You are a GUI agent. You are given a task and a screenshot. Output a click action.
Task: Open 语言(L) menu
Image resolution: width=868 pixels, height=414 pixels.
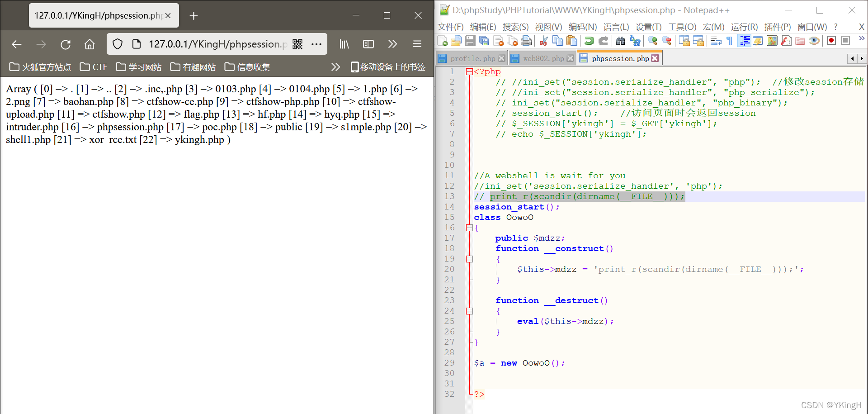coord(616,27)
